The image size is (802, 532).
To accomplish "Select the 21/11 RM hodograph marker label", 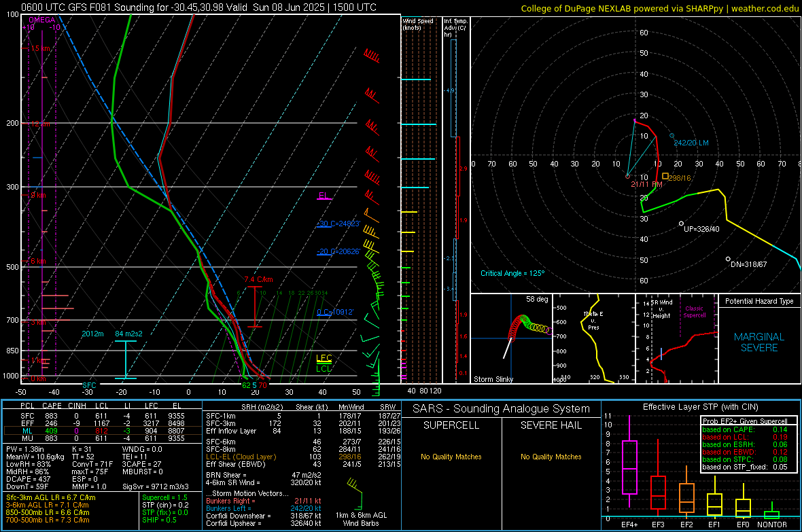I will point(646,184).
